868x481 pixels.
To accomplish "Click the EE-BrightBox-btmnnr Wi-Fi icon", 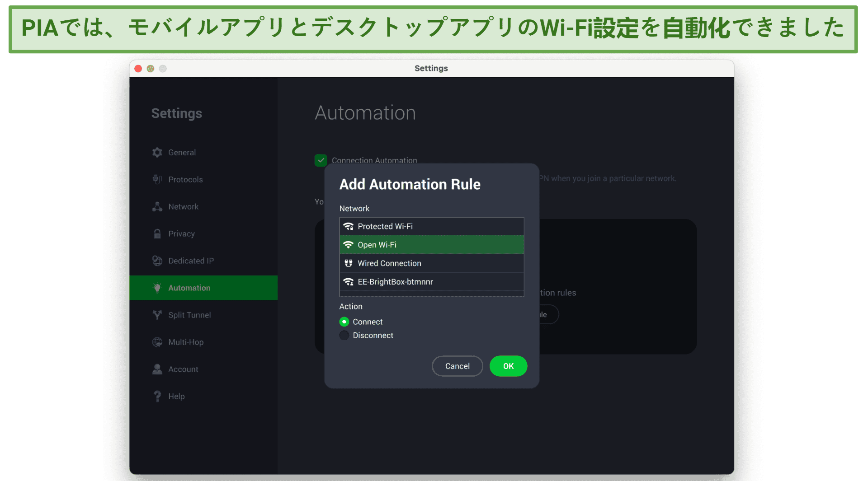I will click(x=348, y=282).
